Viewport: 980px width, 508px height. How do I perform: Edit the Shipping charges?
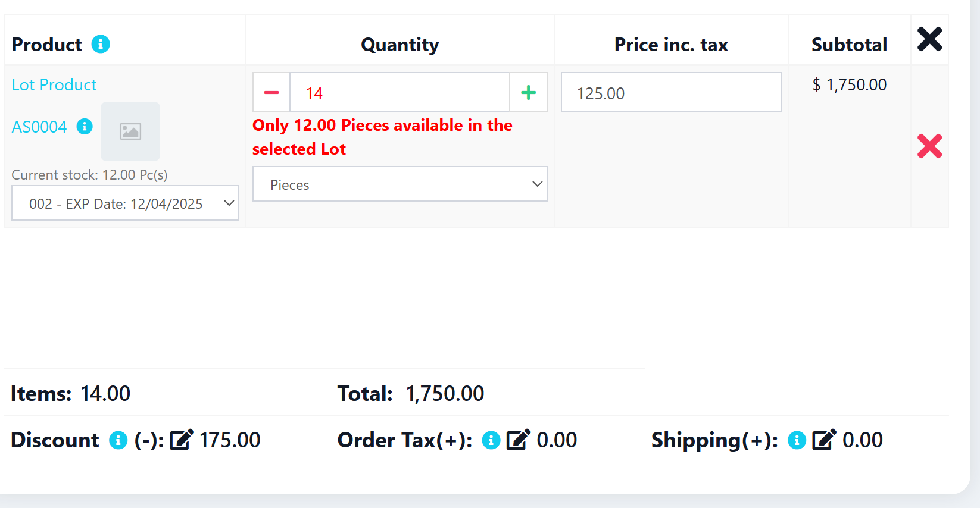tap(824, 440)
